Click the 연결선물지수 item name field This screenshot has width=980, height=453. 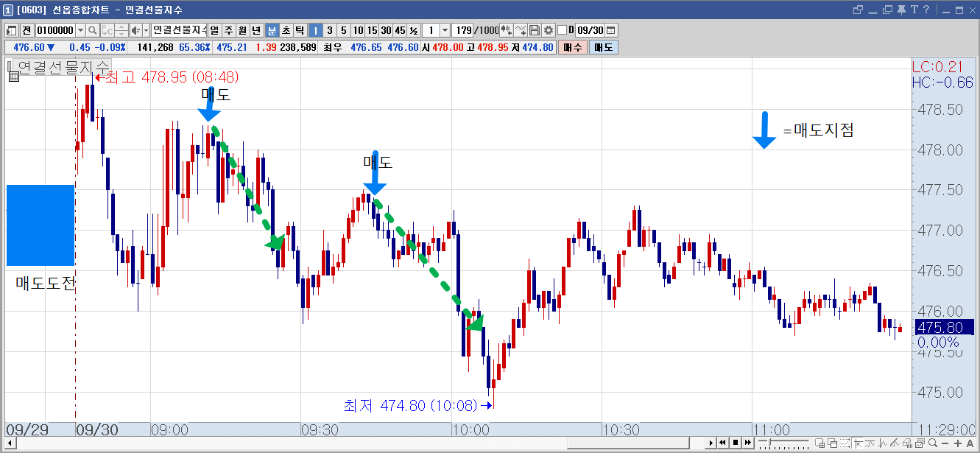[x=179, y=30]
